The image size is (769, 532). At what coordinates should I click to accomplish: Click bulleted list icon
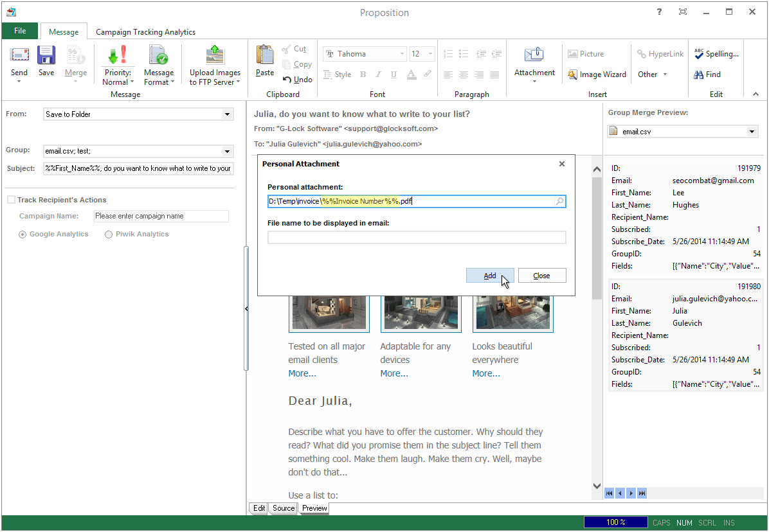tap(464, 54)
